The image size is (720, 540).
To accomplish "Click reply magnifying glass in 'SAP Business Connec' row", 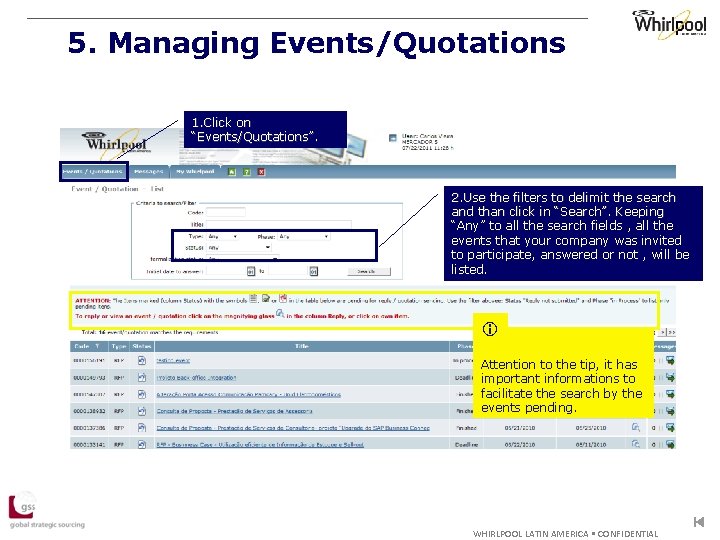I will coord(636,428).
